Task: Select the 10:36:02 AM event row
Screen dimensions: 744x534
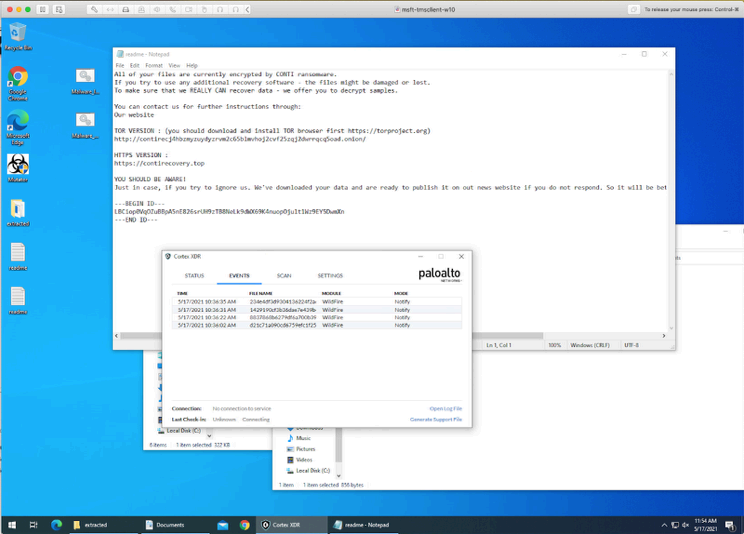Action: click(316, 325)
